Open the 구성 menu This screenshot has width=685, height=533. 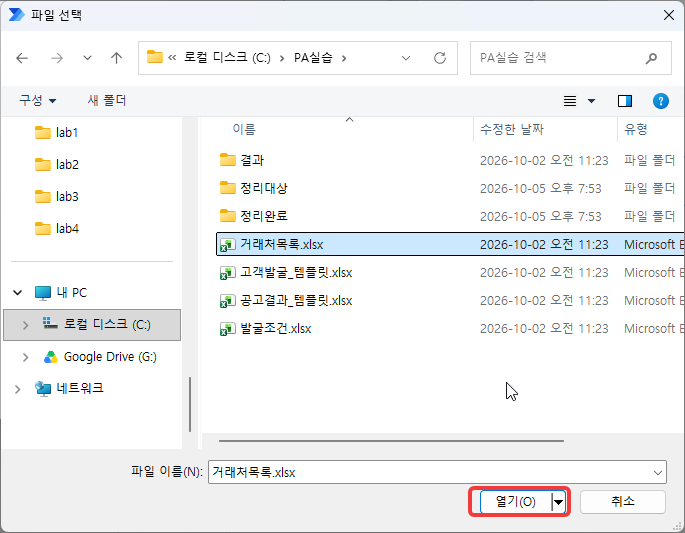click(x=38, y=100)
